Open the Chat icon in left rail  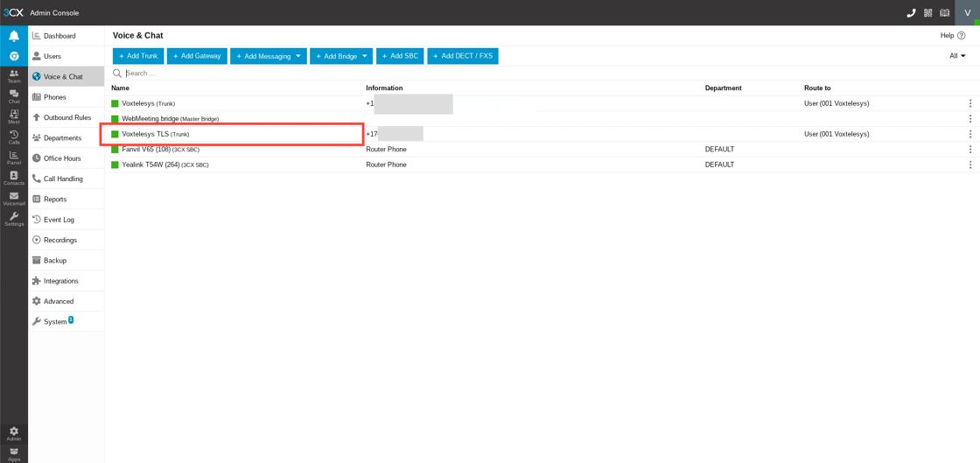pyautogui.click(x=14, y=96)
